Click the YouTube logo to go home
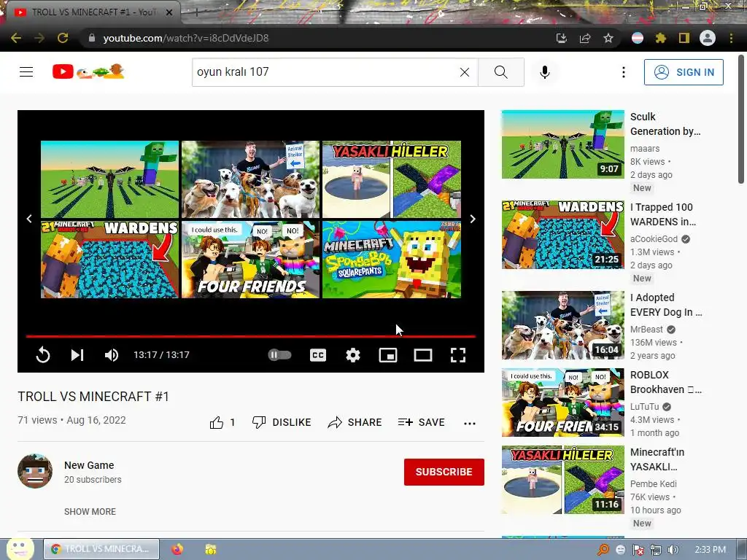Image resolution: width=747 pixels, height=560 pixels. (x=88, y=72)
